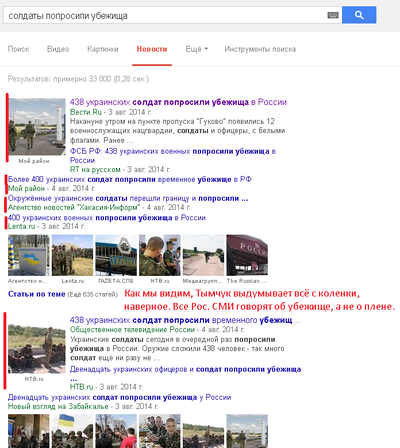
Task: Open Новый взгляд на Забайкалье headline
Action: coord(119,397)
